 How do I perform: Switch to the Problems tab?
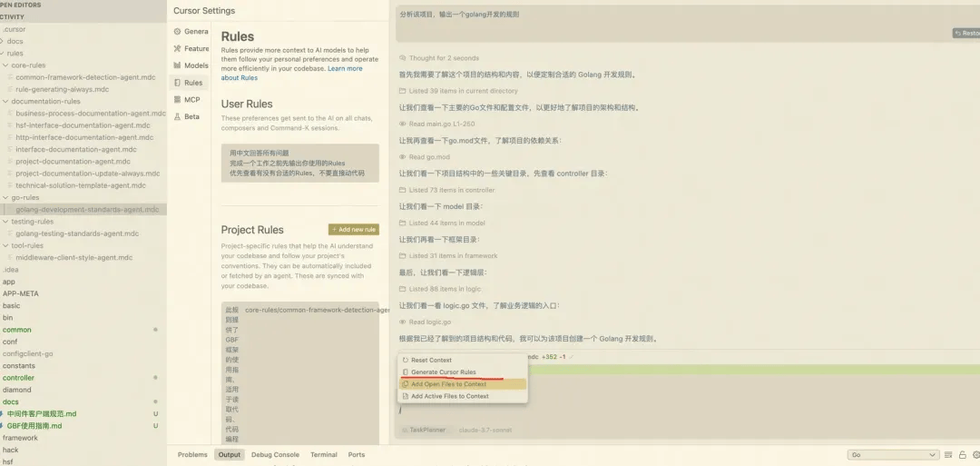192,455
